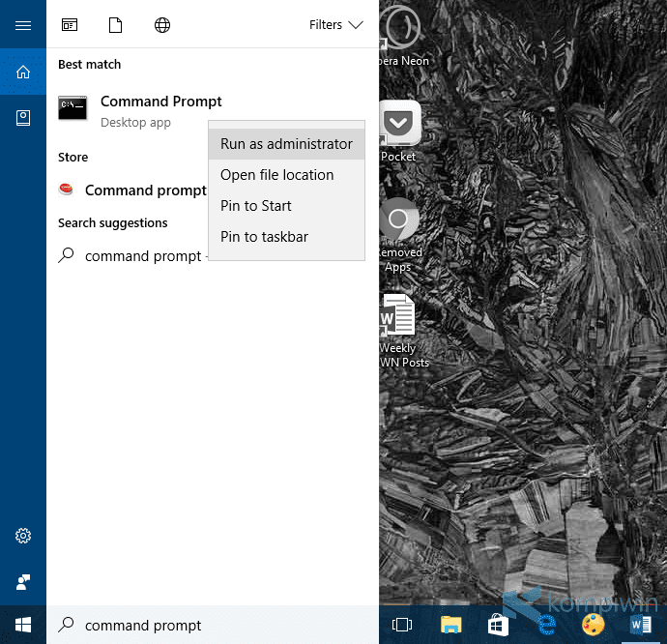Select the Opera Neon desktop shortcut

pos(402,36)
